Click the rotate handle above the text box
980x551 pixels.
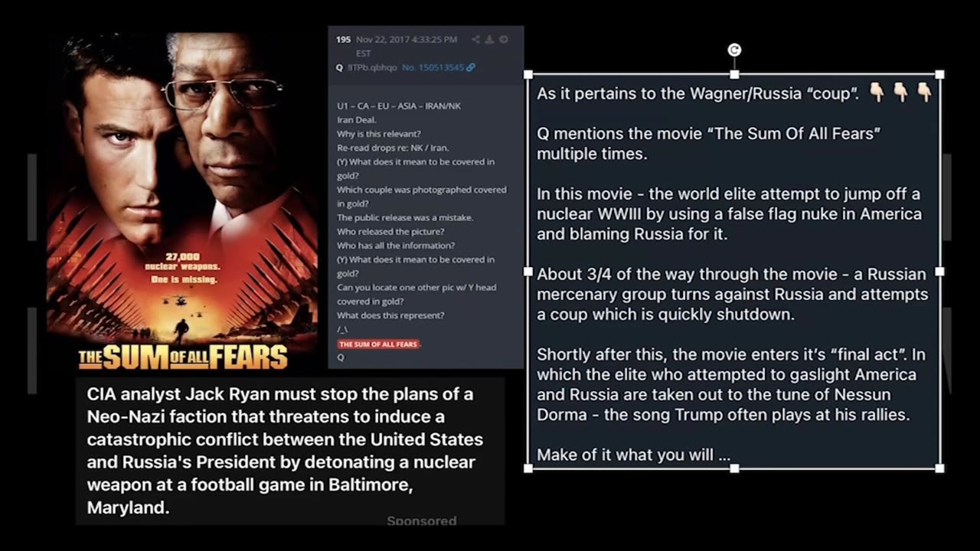(x=734, y=50)
